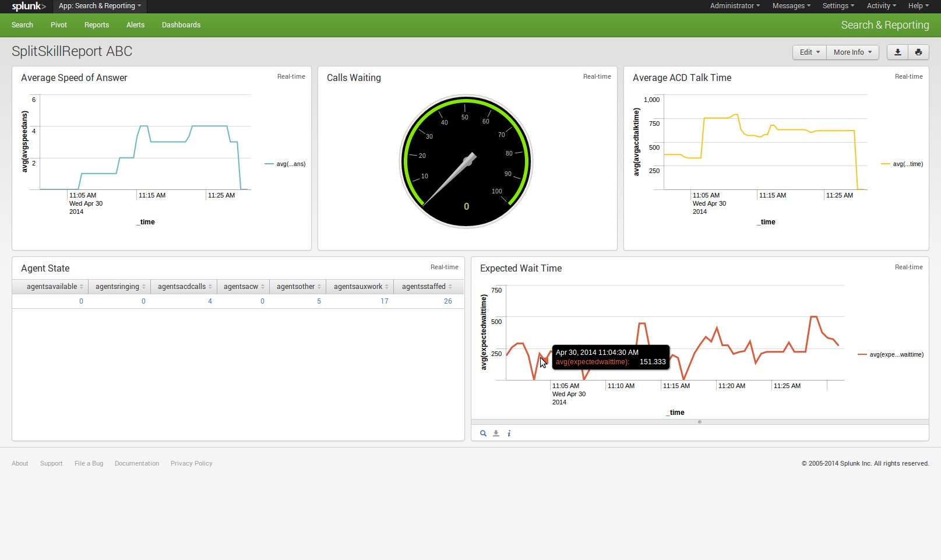Export the SplitSkillReport ABC dashboard
This screenshot has width=941, height=560.
897,52
